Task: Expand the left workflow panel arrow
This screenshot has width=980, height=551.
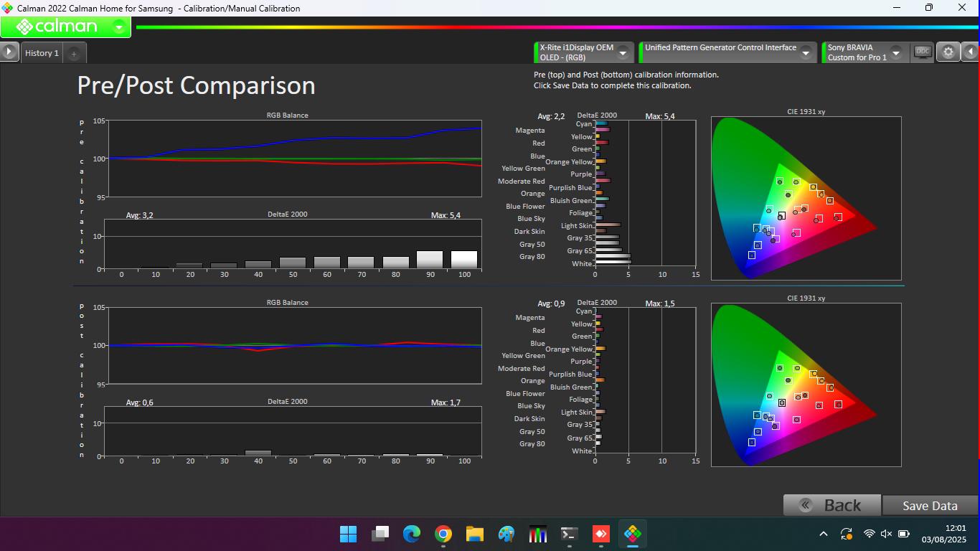Action: tap(9, 52)
